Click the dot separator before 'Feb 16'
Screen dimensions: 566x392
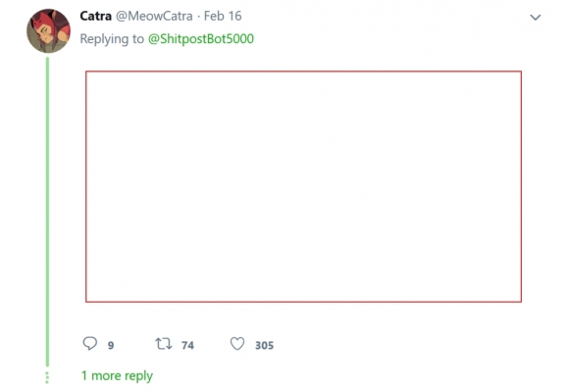click(x=198, y=17)
